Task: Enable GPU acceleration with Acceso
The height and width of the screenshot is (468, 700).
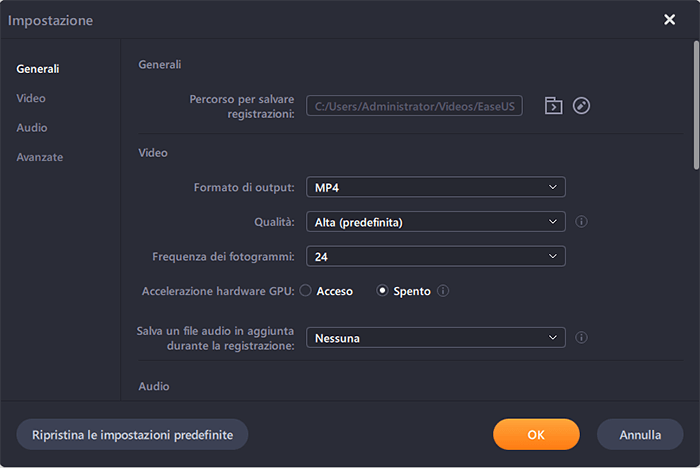Action: (x=305, y=291)
